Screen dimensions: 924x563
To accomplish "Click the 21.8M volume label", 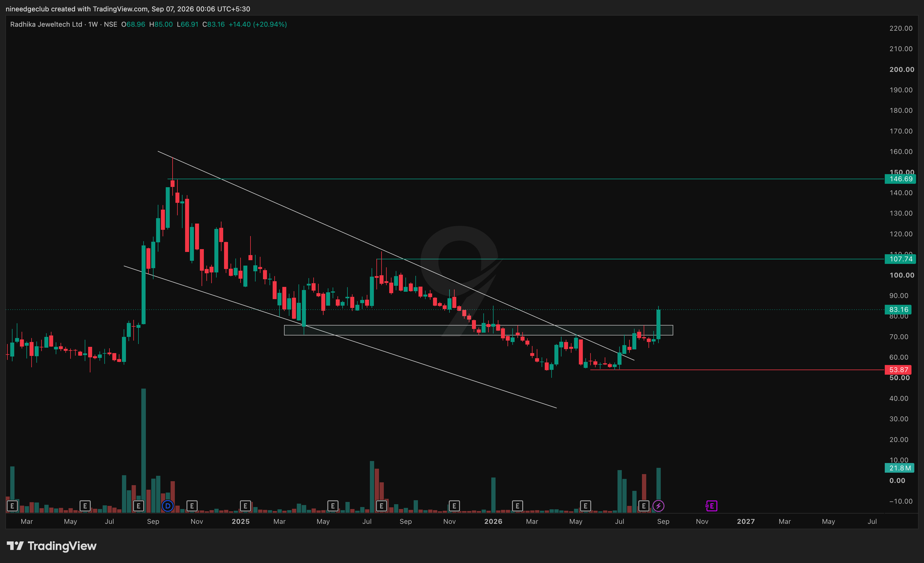I will click(x=899, y=468).
